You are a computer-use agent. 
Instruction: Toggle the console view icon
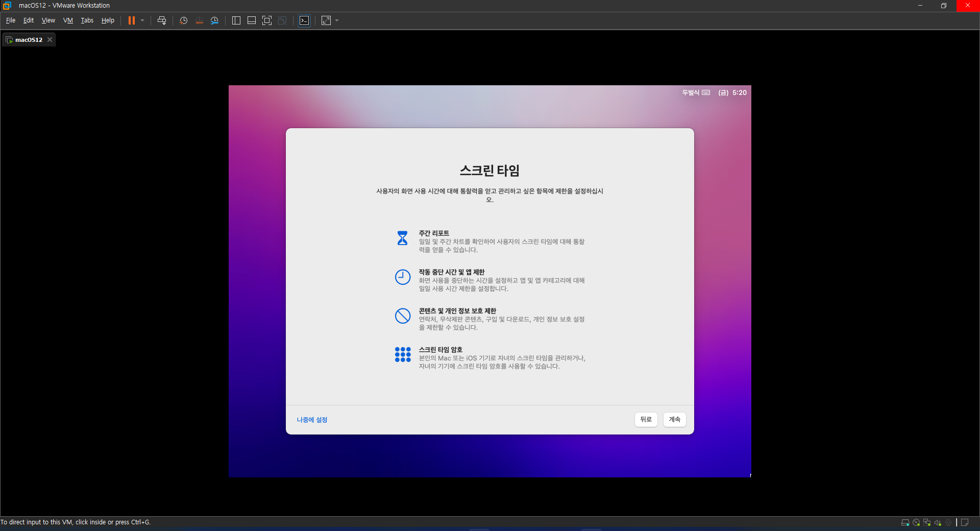pos(304,20)
